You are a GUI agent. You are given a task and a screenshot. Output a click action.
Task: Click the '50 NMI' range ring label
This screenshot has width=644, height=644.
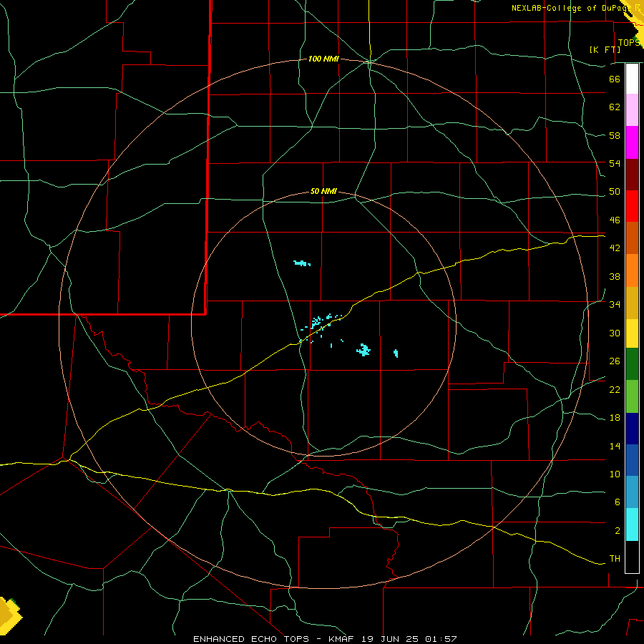pyautogui.click(x=323, y=191)
